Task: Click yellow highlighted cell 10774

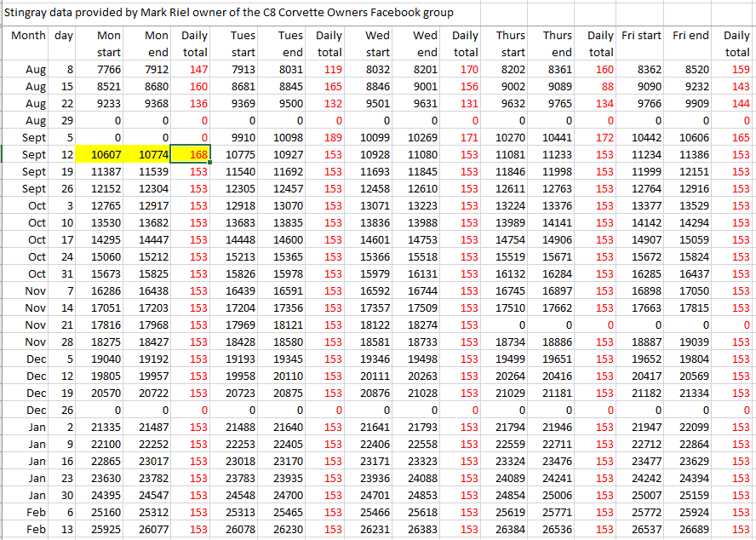Action: [148, 154]
